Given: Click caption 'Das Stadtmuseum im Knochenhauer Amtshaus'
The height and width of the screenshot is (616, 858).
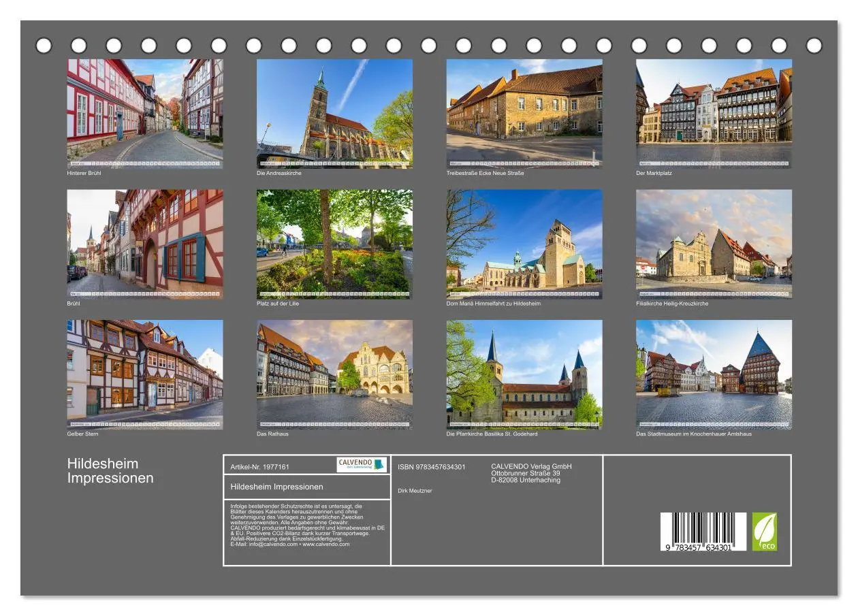Looking at the screenshot, I should [694, 434].
